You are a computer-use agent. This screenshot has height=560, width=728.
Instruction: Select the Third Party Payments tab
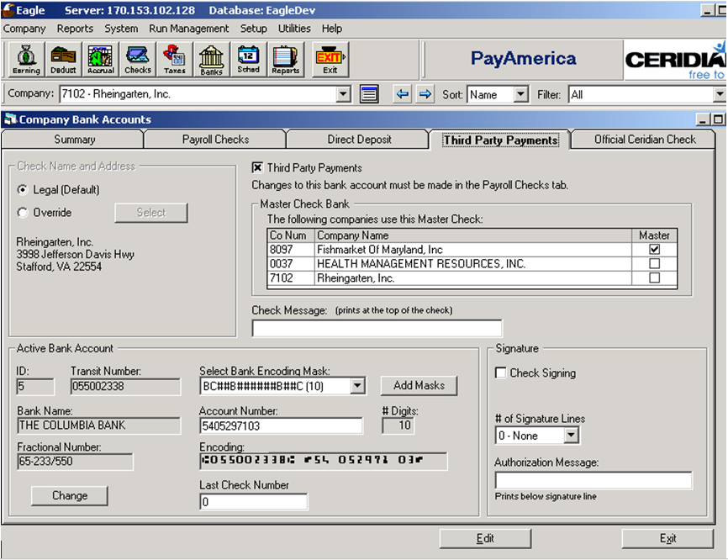[x=500, y=140]
